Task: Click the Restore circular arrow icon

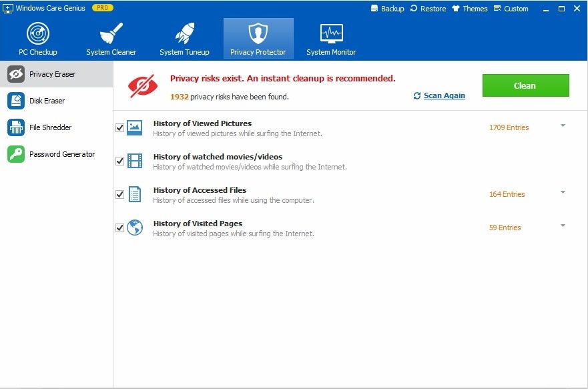Action: (414, 8)
